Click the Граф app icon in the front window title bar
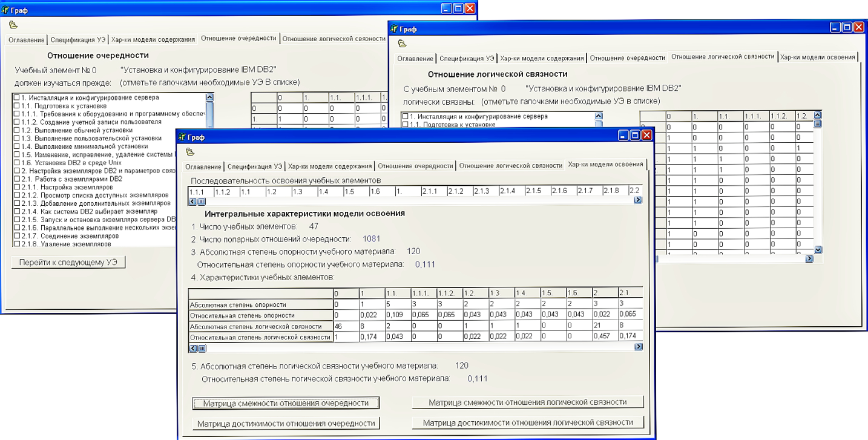Screen dimensions: 868x440 [182, 137]
